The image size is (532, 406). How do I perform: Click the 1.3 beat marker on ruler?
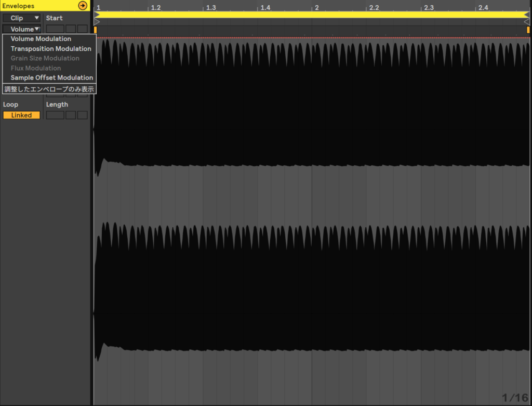coord(210,8)
